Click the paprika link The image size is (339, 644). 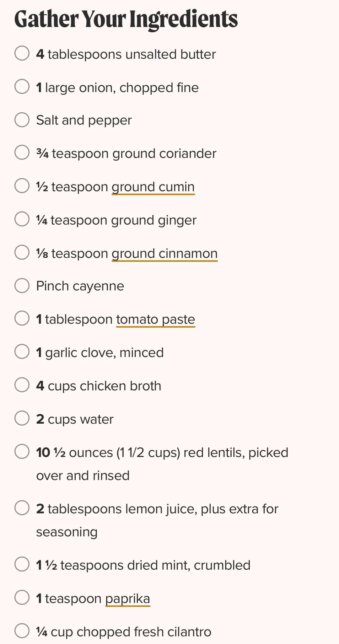point(127,598)
